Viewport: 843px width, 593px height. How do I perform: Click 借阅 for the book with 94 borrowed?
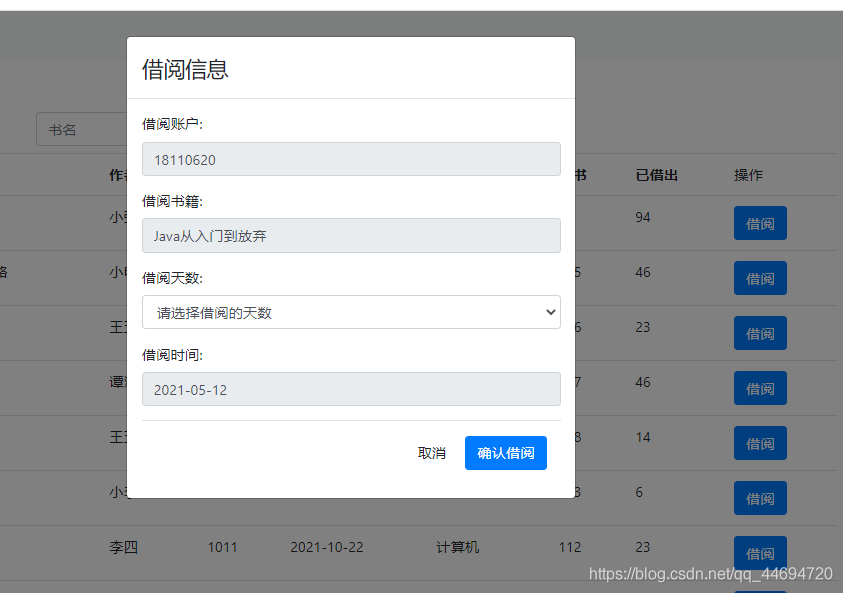point(760,223)
